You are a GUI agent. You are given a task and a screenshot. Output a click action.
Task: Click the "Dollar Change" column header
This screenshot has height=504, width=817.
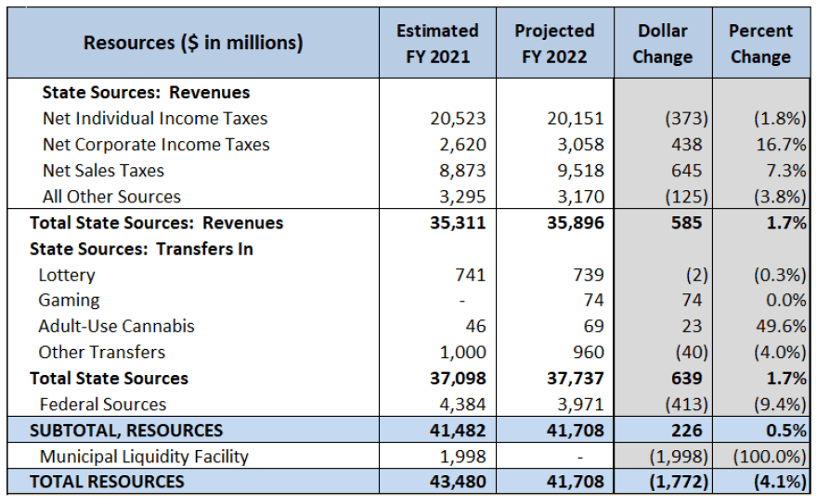(x=662, y=44)
